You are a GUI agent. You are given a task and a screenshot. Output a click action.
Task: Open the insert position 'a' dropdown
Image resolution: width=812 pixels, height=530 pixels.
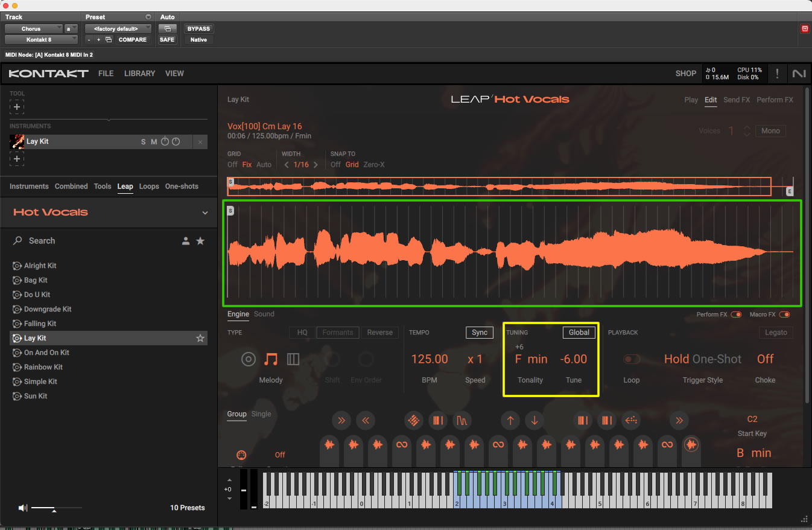pos(71,29)
